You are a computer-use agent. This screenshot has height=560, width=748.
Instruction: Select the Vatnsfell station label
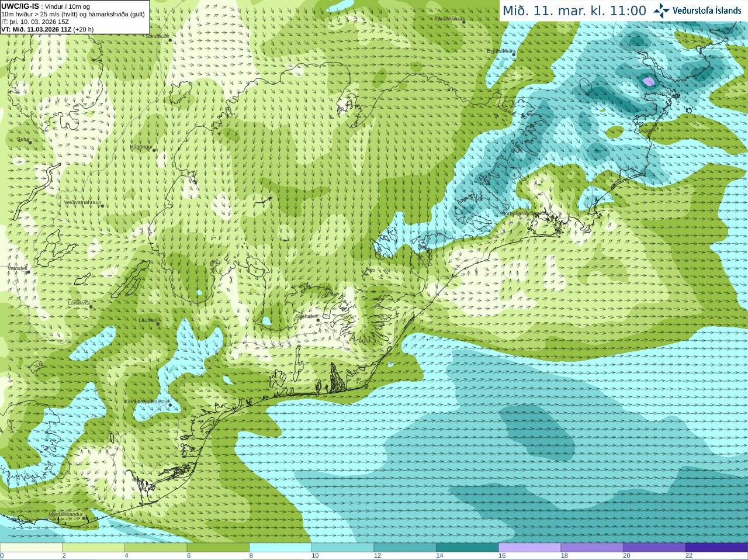pos(18,268)
